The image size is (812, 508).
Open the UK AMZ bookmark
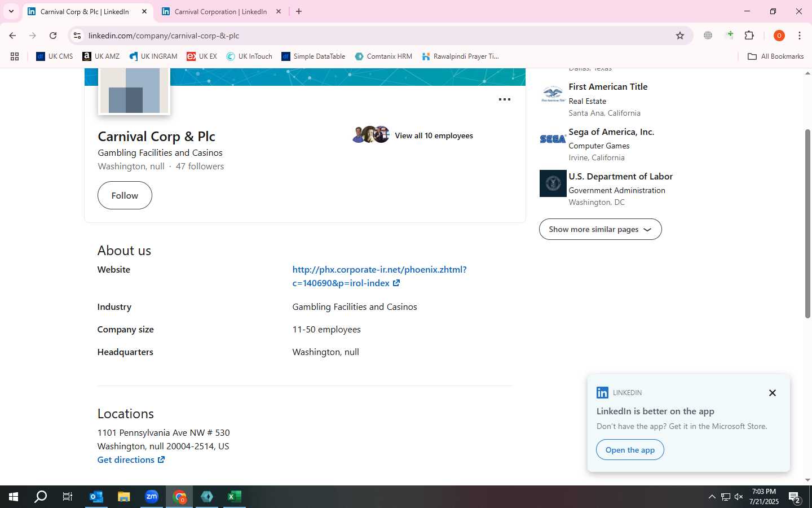point(101,56)
